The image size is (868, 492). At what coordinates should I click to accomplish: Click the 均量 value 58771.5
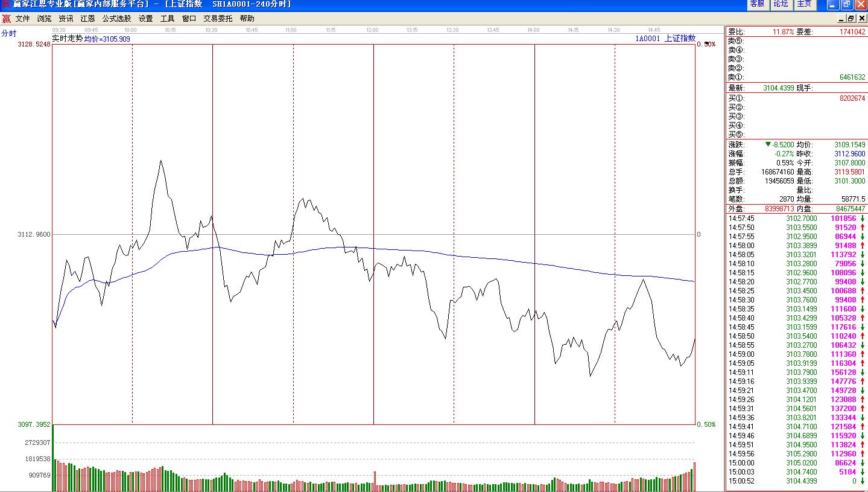pos(854,199)
